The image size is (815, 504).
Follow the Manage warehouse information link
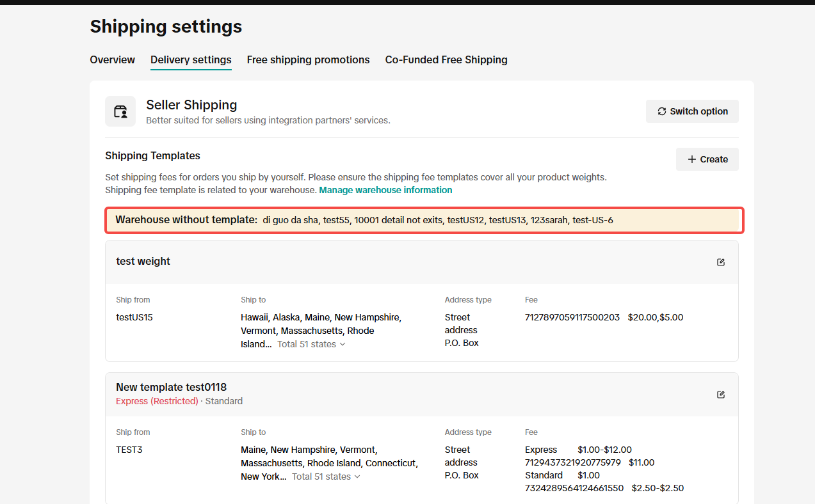385,190
